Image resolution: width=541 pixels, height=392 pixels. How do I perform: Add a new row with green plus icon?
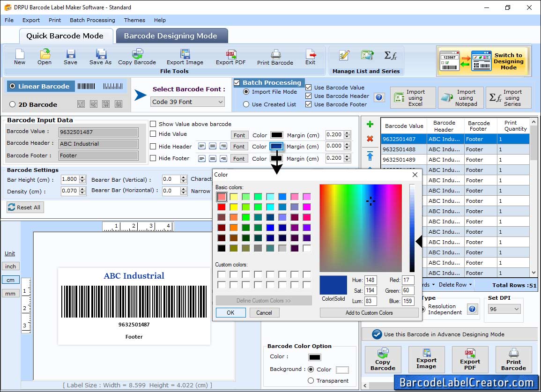click(x=370, y=124)
